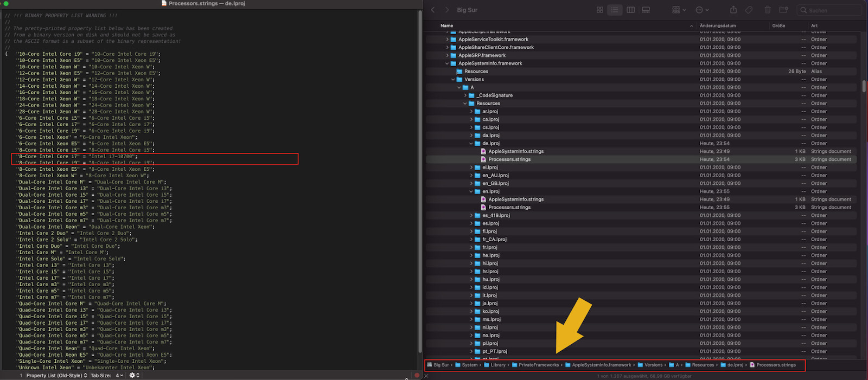Image resolution: width=868 pixels, height=380 pixels.
Task: Click the "Intel Core 2 Duo" line in editor
Action: point(74,233)
